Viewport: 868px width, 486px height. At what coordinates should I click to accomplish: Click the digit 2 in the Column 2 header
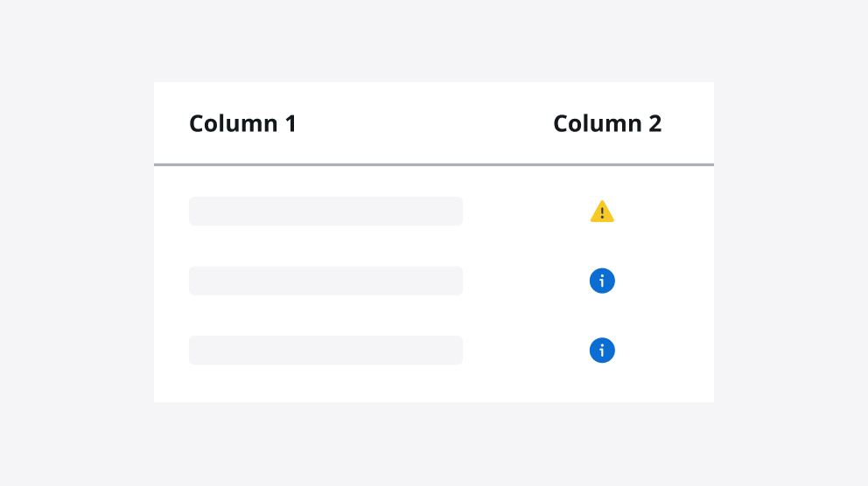[654, 123]
